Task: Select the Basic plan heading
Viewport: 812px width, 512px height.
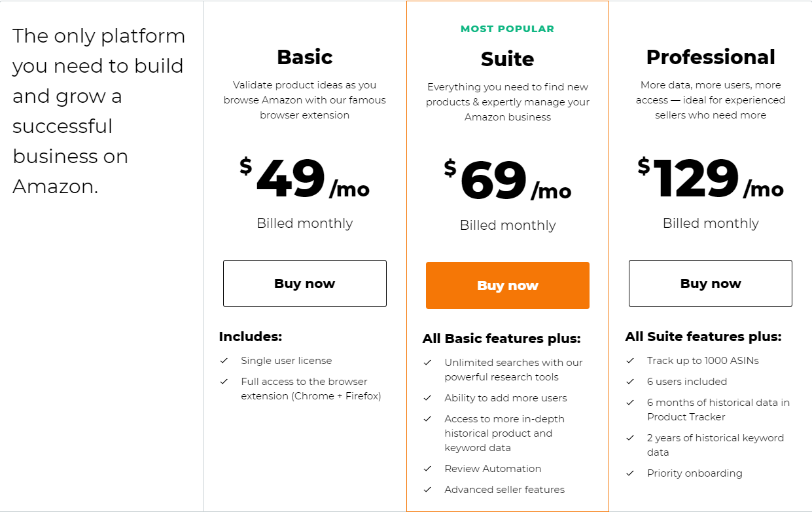Action: (x=305, y=57)
